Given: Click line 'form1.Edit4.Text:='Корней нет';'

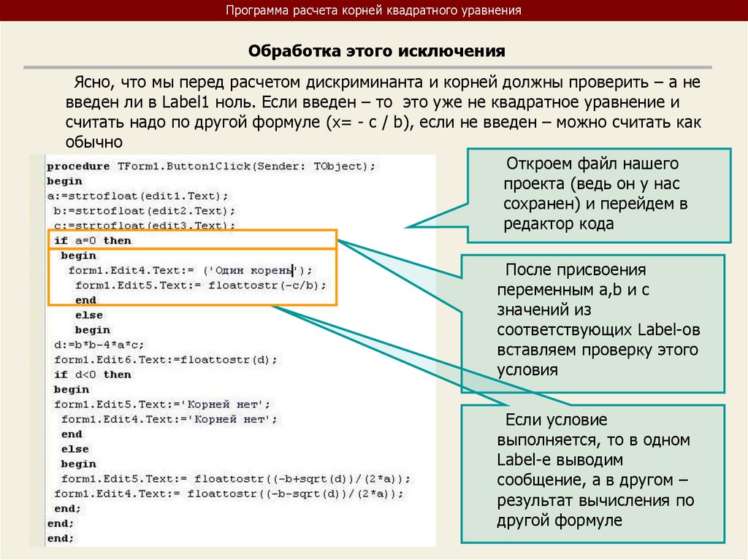Looking at the screenshot, I should pos(169,419).
